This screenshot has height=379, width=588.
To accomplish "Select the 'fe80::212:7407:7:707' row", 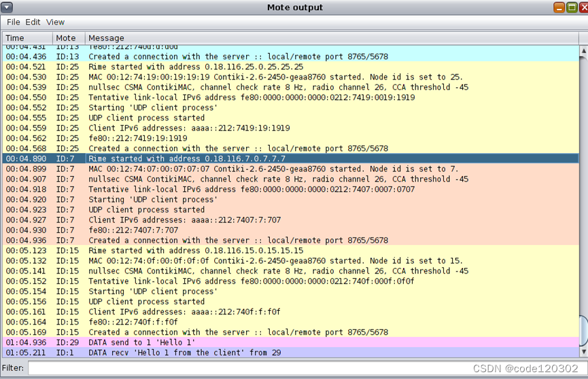I will (291, 230).
